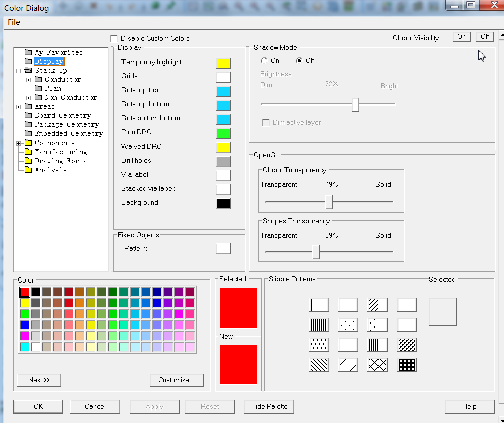Screen dimensions: 504x423
Task: Collapse the Stack-Up tree node
Action: 19,71
